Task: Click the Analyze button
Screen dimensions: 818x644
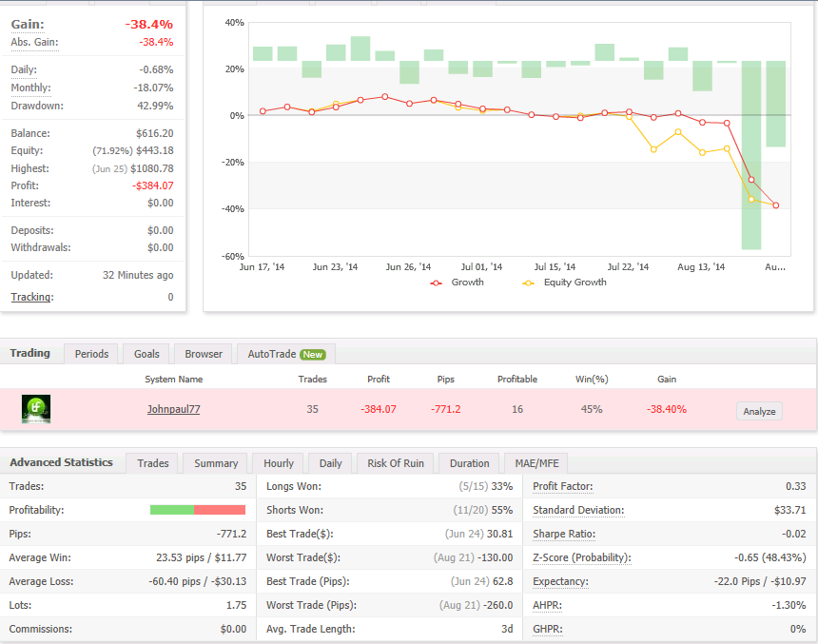Action: [759, 411]
